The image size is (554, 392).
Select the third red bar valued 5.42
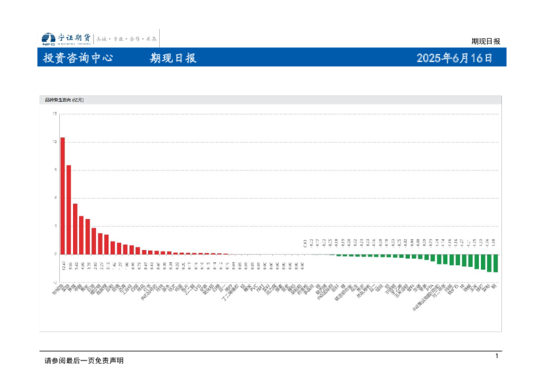[75, 228]
